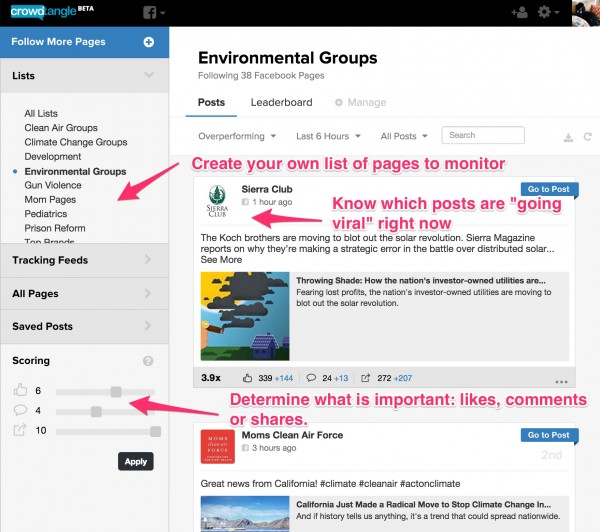Screen dimensions: 600x532
Task: Switch to the Posts tab
Action: 211,103
